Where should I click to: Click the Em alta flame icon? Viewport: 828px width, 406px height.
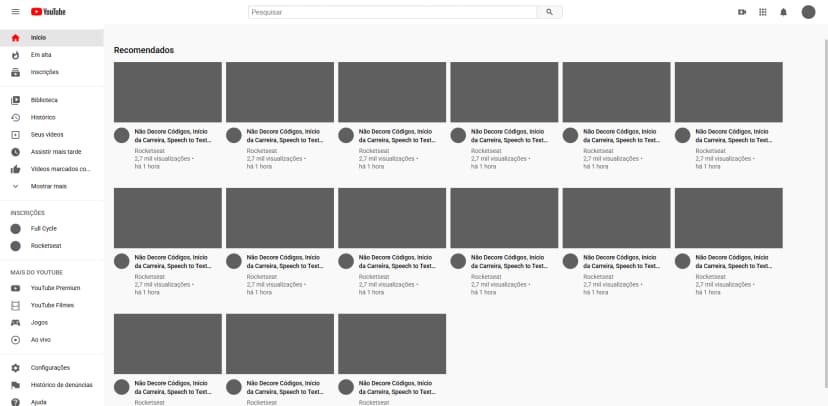click(x=15, y=55)
